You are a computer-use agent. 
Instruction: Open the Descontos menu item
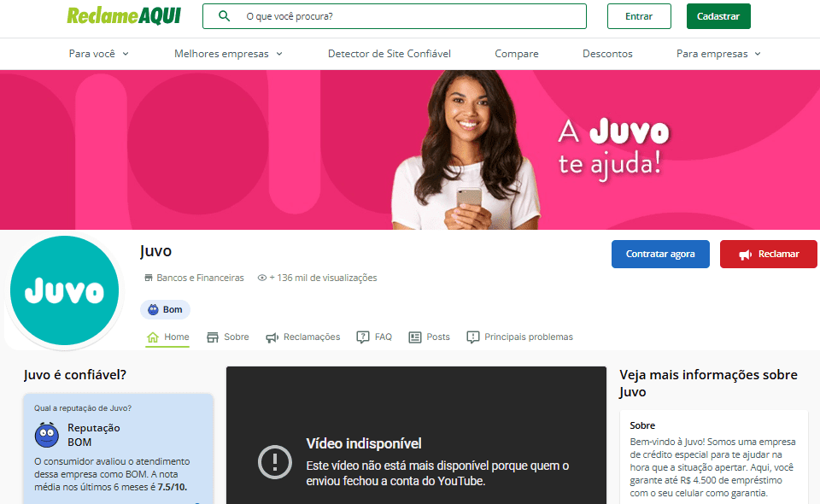607,54
